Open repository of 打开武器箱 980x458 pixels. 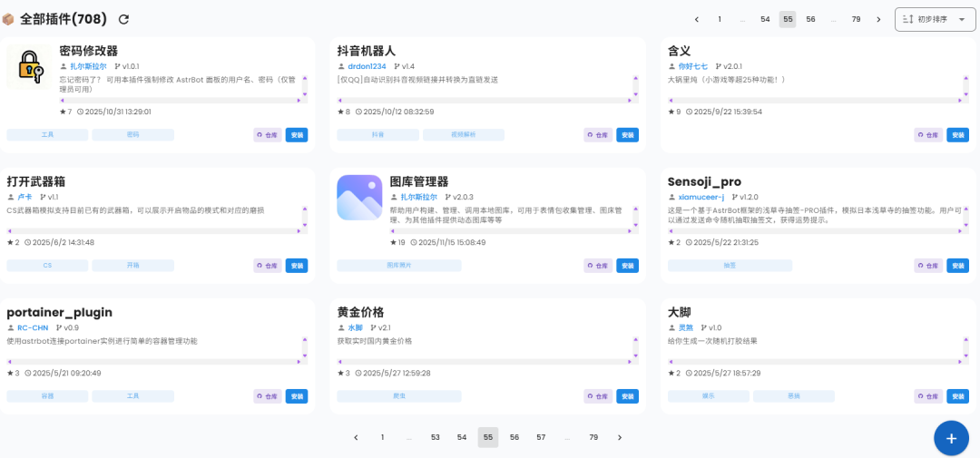pyautogui.click(x=268, y=266)
